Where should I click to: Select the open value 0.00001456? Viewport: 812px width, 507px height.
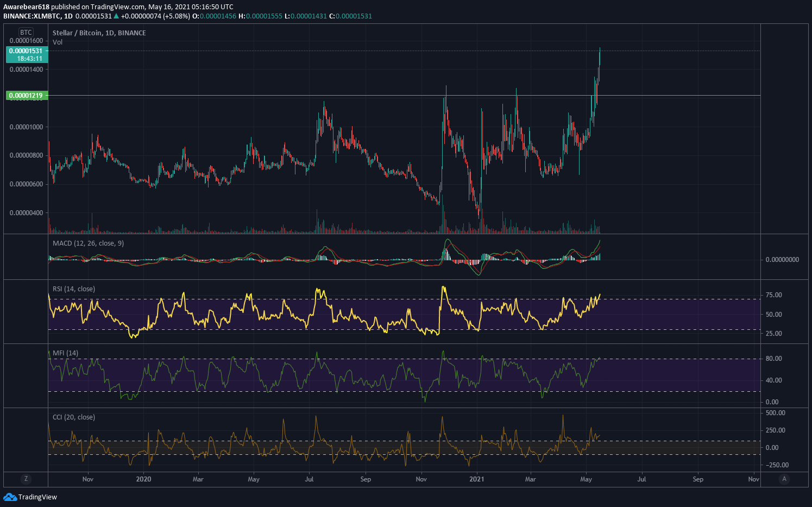[218, 16]
